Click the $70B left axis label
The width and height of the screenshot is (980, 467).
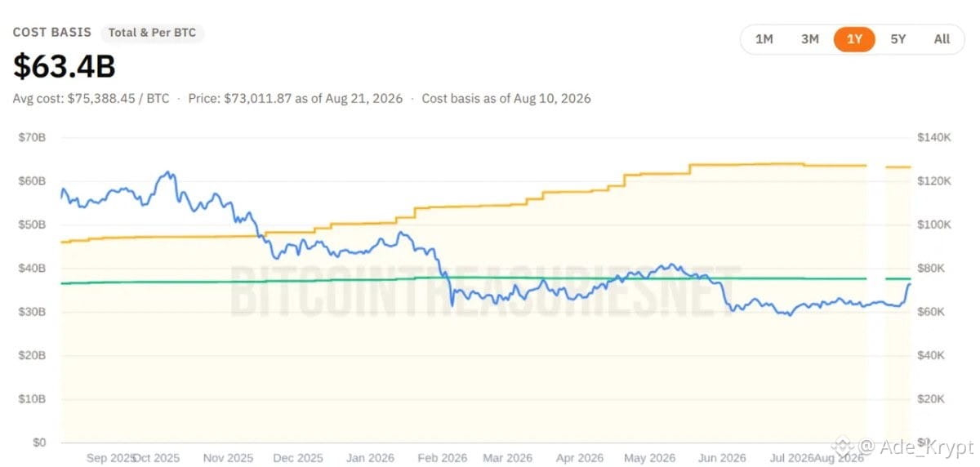click(32, 137)
